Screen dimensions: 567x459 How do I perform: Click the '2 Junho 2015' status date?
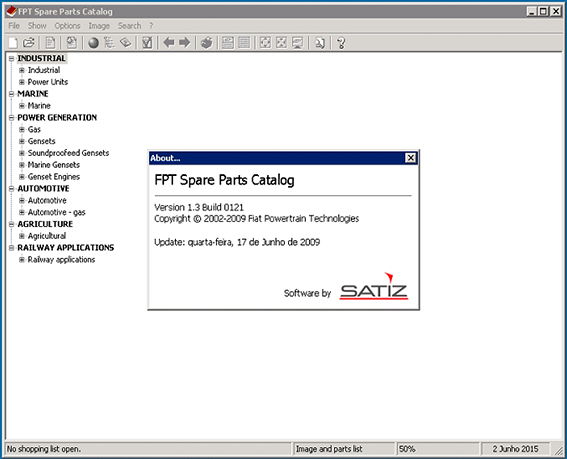click(515, 449)
